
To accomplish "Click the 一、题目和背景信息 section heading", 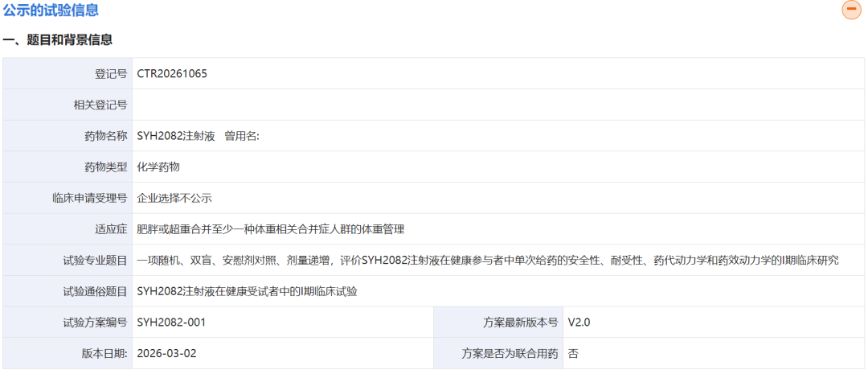I will coord(58,39).
